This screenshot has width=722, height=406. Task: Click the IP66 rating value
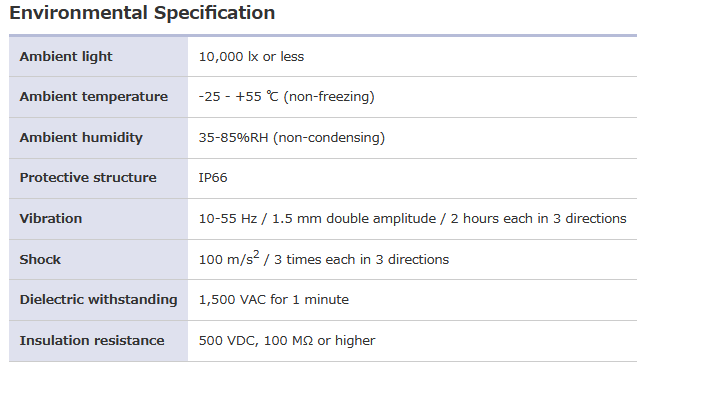215,178
